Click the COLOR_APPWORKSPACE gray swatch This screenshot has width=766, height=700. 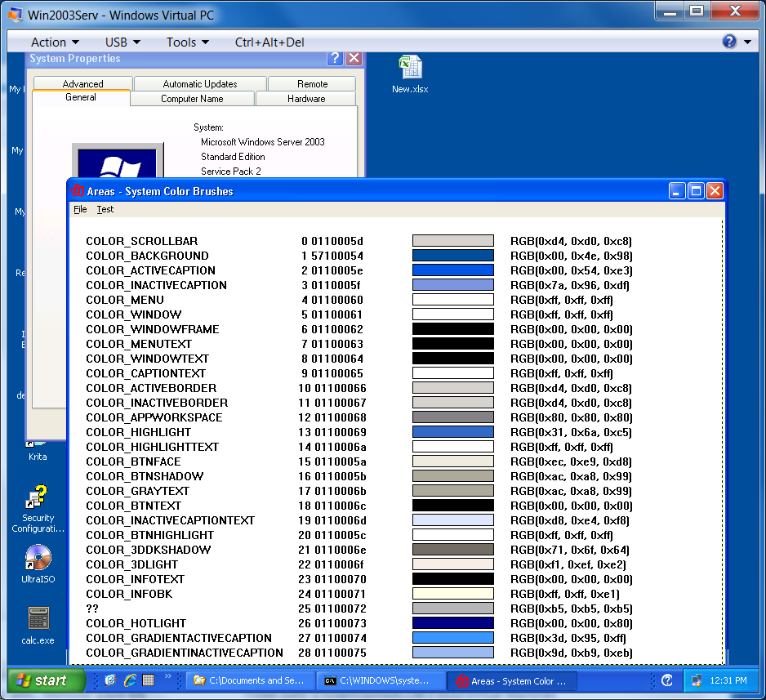tap(453, 417)
